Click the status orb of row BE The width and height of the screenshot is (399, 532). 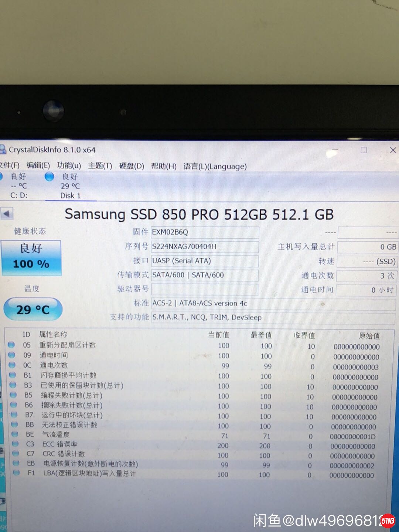15,434
